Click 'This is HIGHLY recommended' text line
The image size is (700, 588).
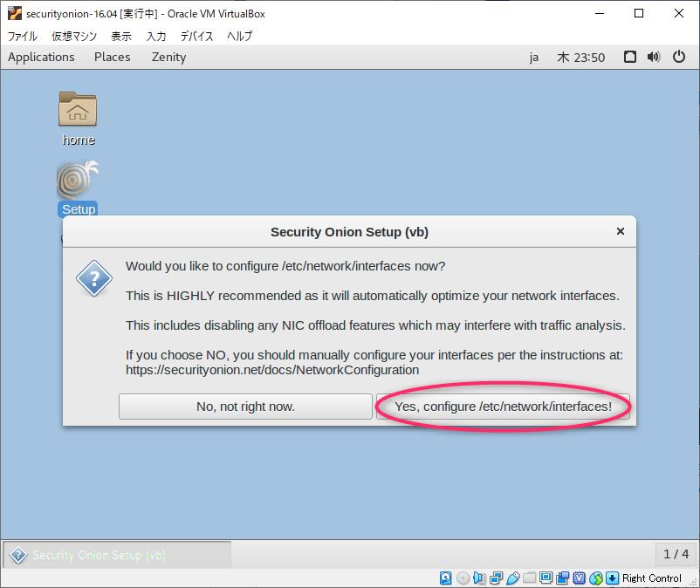[373, 296]
